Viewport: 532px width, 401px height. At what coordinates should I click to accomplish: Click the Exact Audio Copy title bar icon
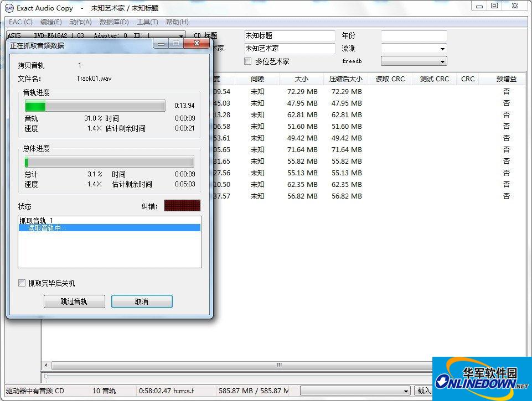(x=9, y=8)
